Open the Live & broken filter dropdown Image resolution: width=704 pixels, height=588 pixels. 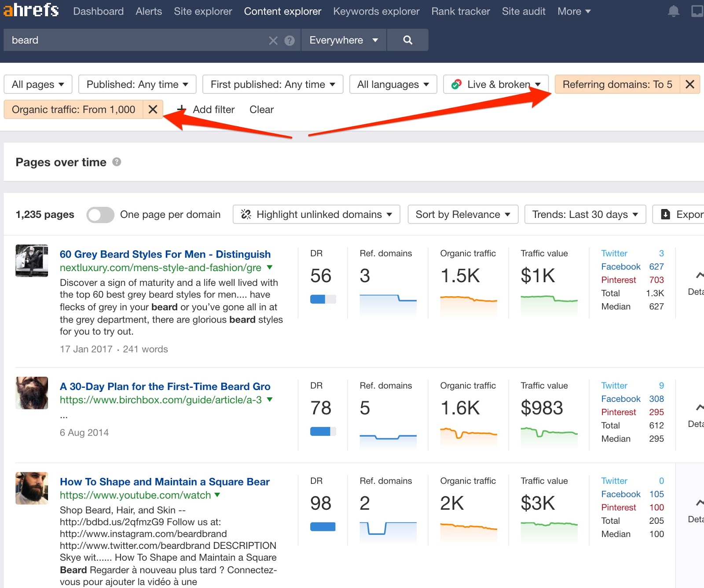pyautogui.click(x=495, y=84)
